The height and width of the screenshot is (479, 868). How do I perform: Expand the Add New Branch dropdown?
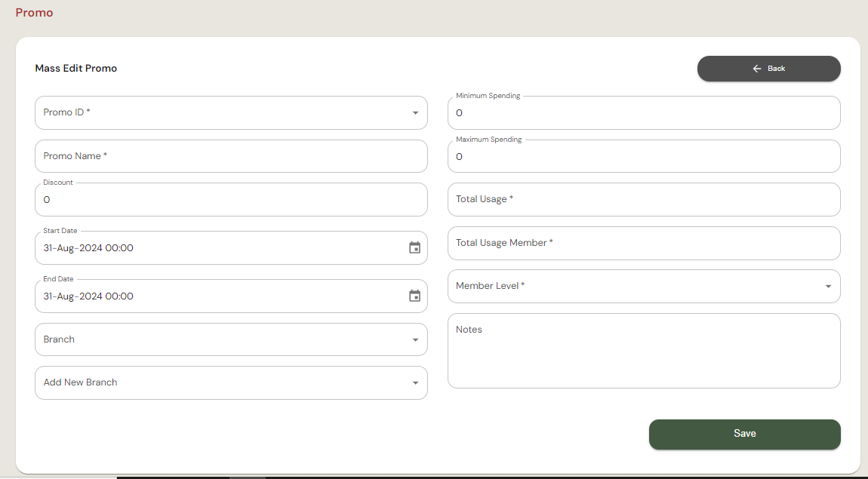coord(414,383)
